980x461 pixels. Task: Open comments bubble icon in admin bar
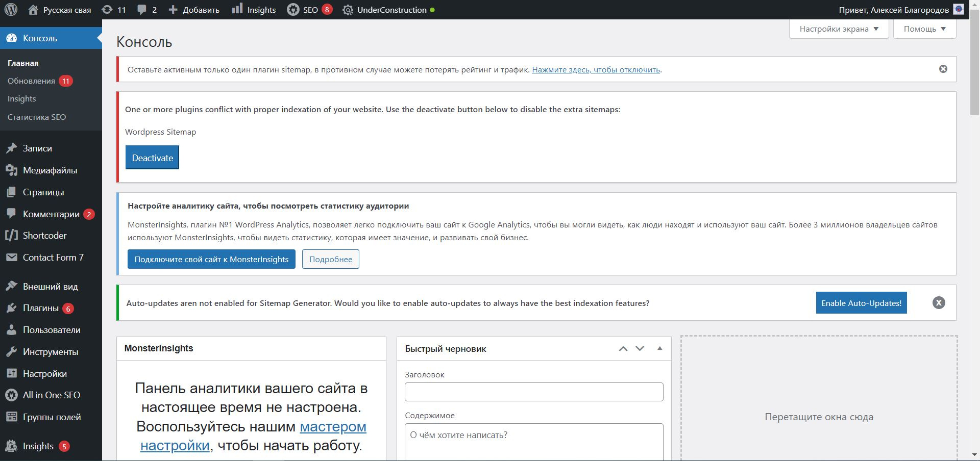[x=142, y=10]
